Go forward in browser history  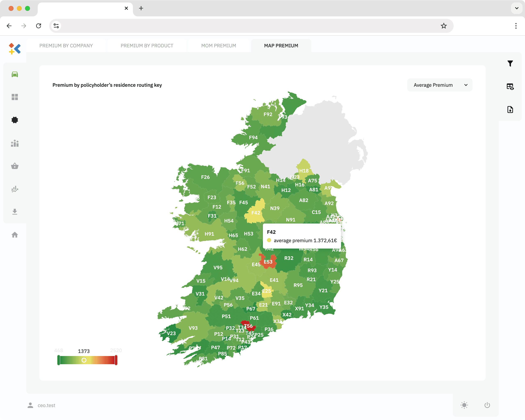[x=24, y=26]
